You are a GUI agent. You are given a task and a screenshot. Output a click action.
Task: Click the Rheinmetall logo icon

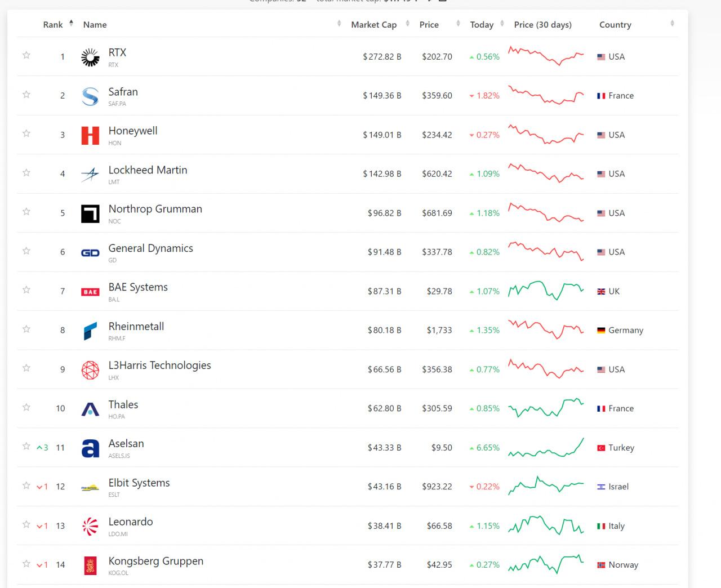click(x=90, y=331)
